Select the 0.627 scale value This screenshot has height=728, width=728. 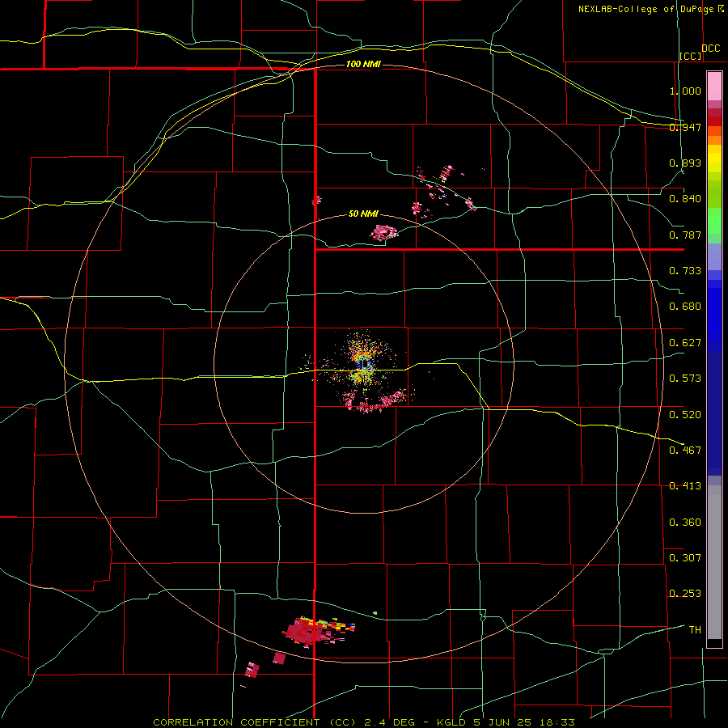pos(685,343)
